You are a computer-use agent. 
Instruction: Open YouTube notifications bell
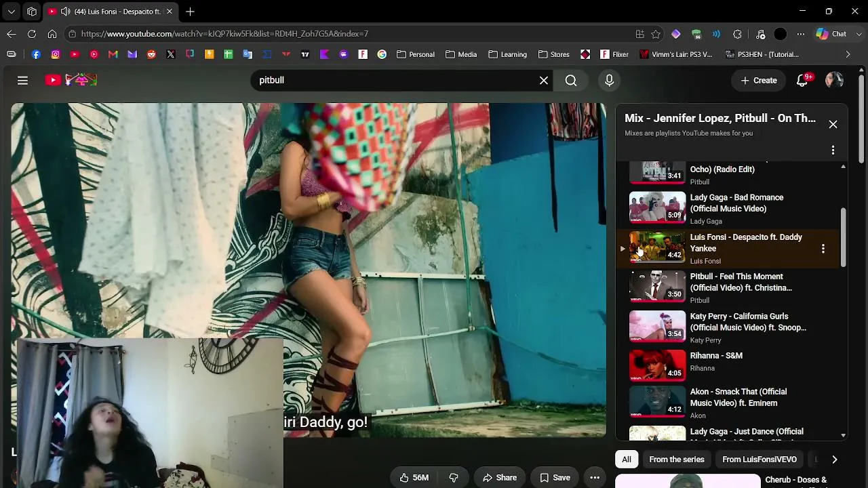802,80
